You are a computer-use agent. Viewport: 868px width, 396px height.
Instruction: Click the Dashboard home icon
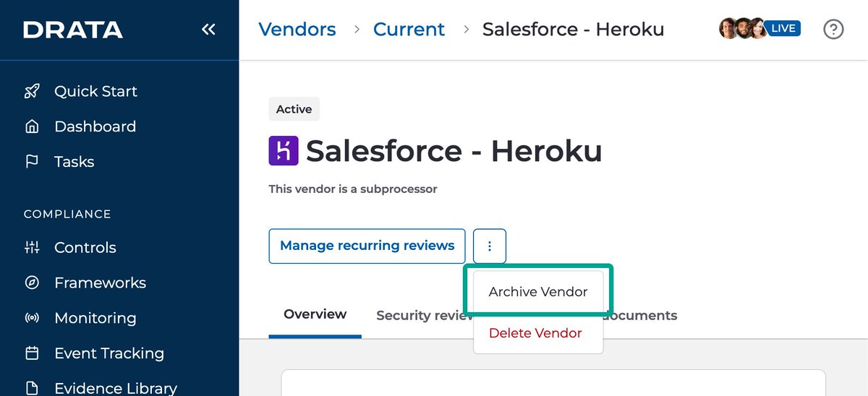click(32, 126)
